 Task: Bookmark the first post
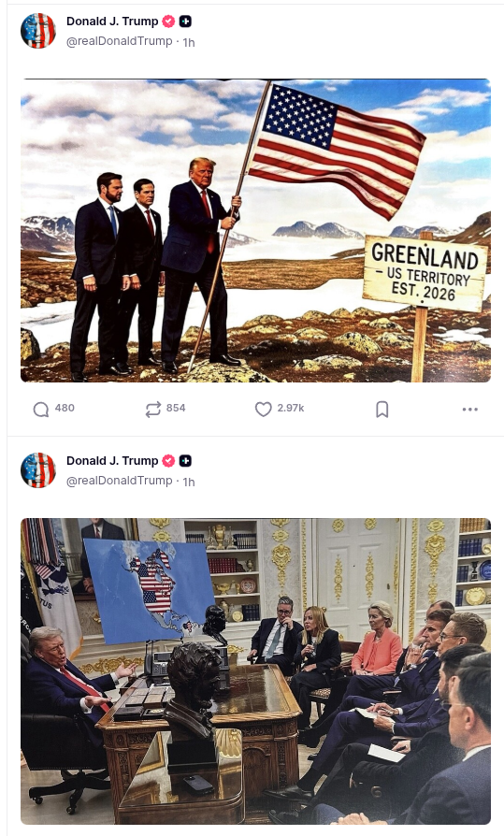[382, 409]
